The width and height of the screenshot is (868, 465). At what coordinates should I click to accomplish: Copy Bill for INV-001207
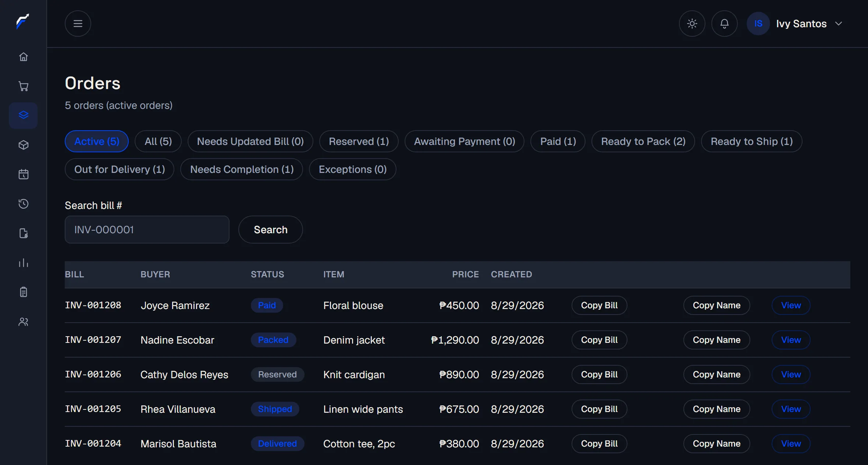(x=599, y=340)
